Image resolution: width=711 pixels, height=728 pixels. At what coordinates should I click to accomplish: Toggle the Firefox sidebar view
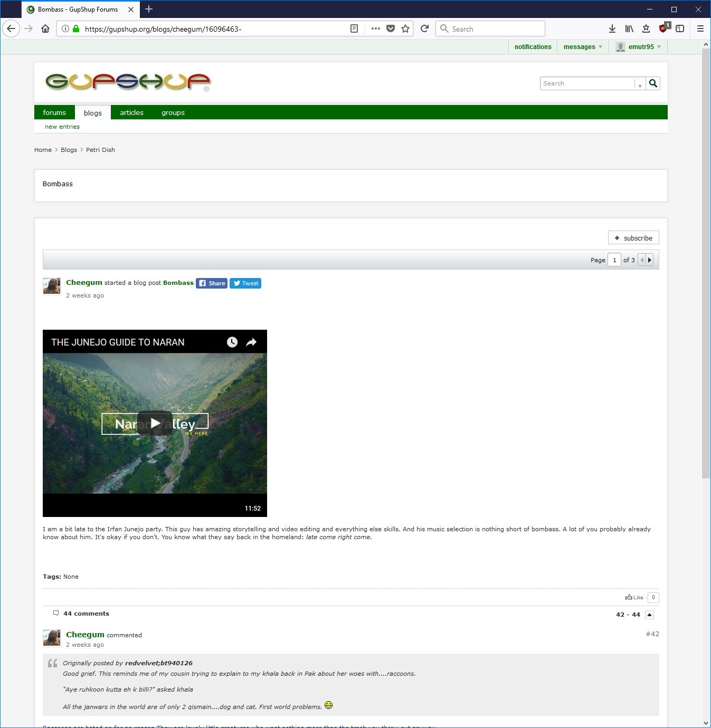tap(680, 28)
